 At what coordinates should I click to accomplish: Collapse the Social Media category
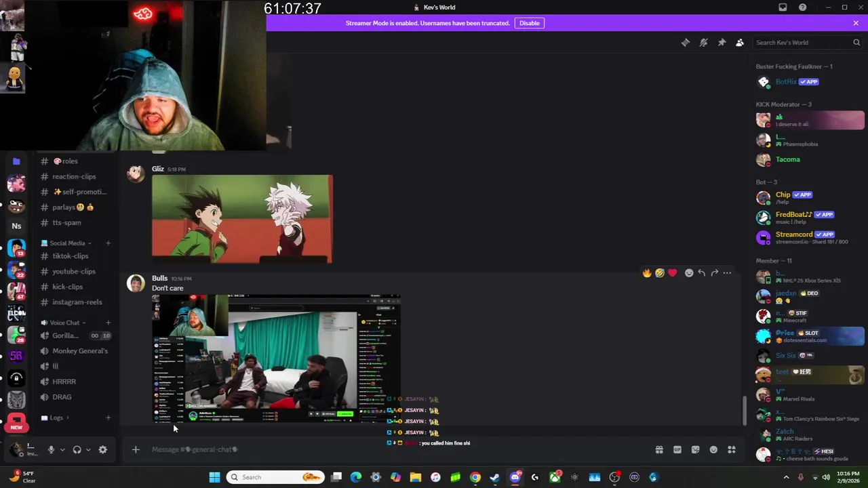67,243
